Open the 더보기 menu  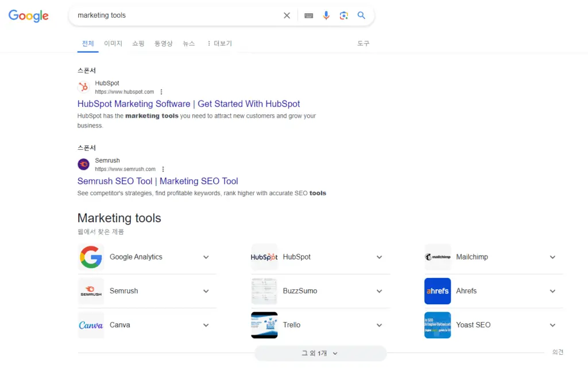[220, 44]
